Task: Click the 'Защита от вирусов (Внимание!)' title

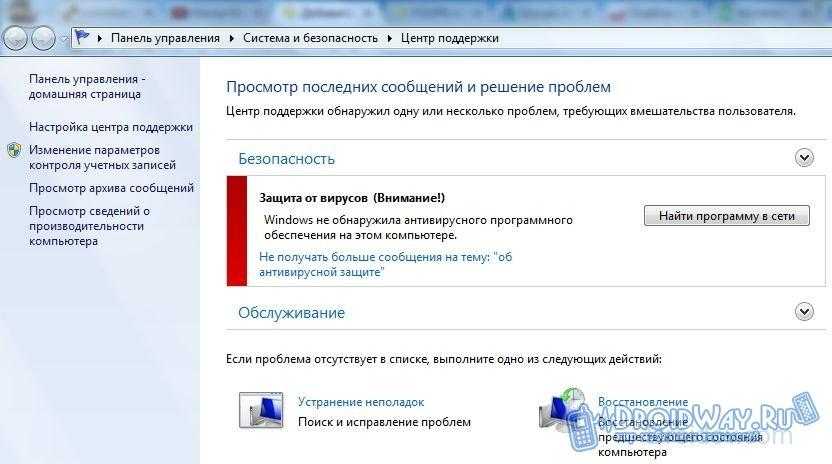Action: coord(352,198)
